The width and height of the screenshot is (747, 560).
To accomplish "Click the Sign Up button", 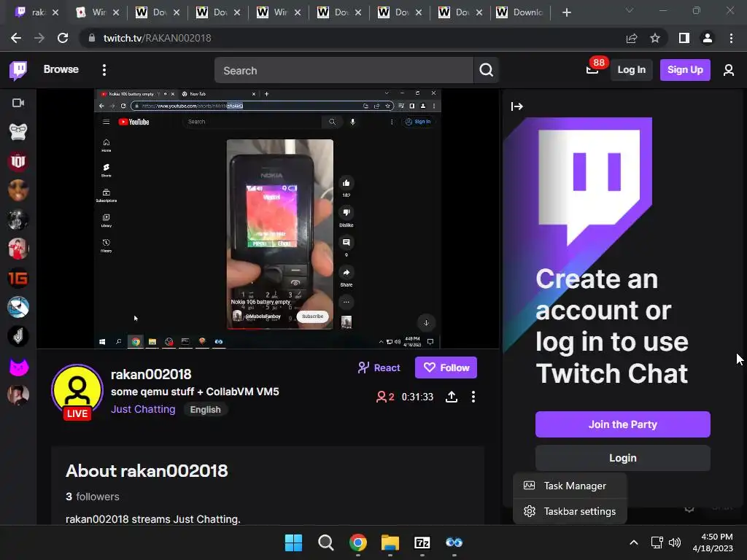I will point(685,70).
